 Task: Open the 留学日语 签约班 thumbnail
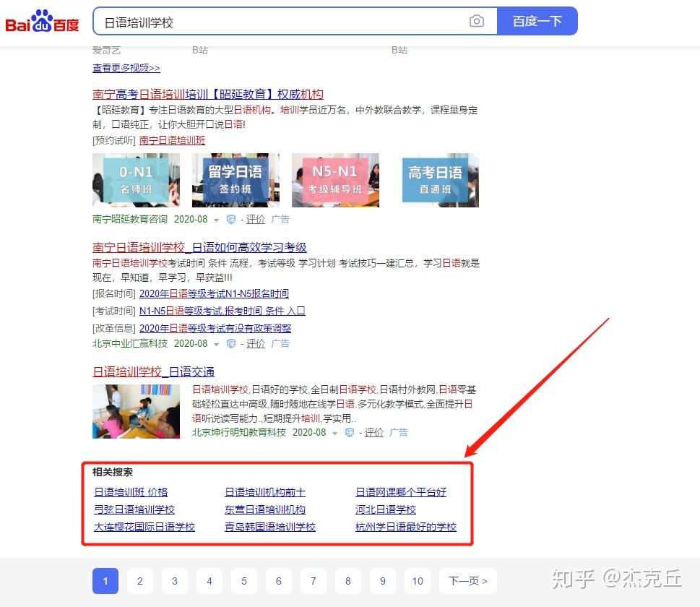236,180
